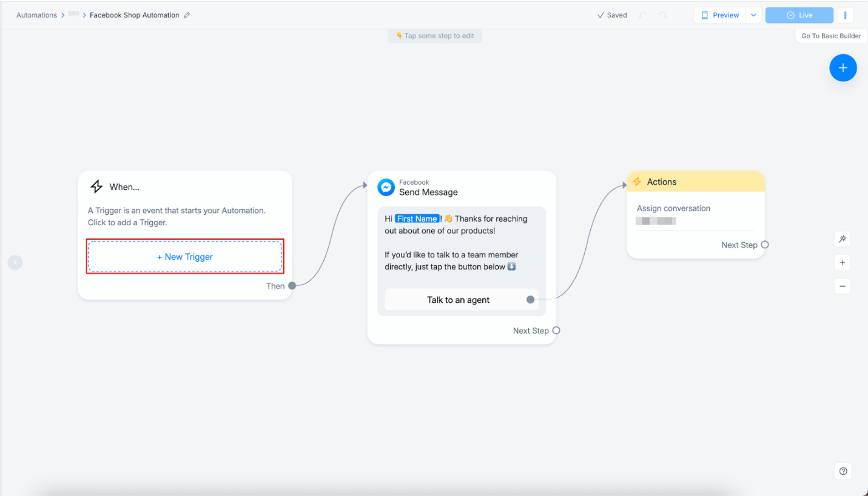Zoom out of the automation canvas
Screen dimensions: 868x496
(x=842, y=285)
